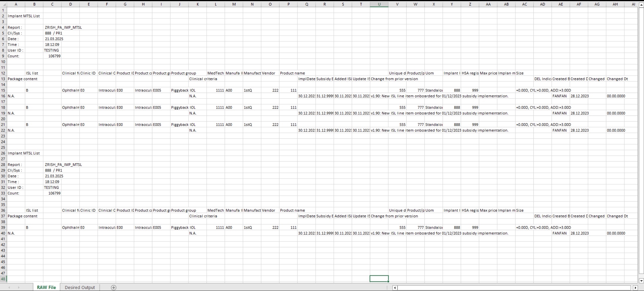
Task: Select column A header
Action: pyautogui.click(x=16, y=4)
